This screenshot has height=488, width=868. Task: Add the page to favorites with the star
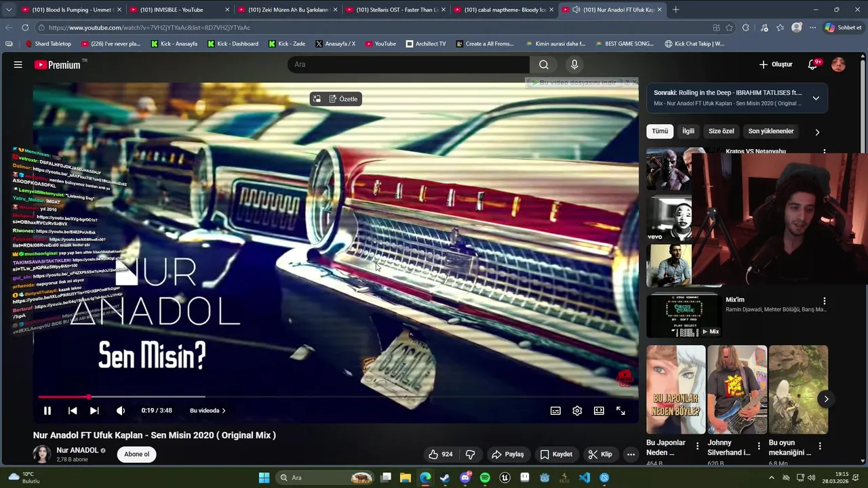pyautogui.click(x=729, y=28)
